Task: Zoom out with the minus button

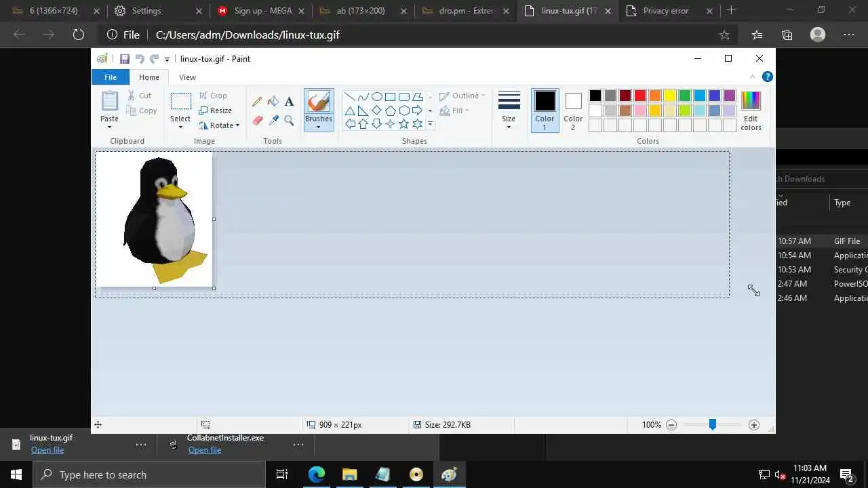Action: tap(671, 425)
